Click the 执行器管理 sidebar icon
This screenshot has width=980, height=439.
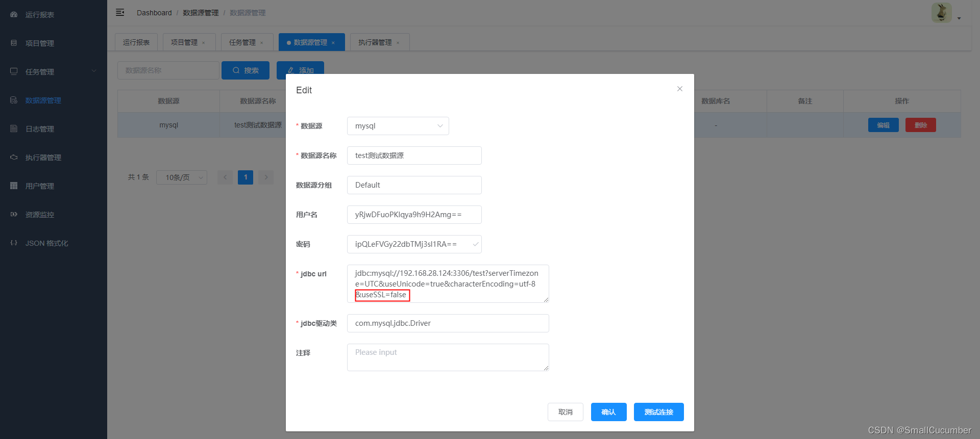(x=14, y=158)
